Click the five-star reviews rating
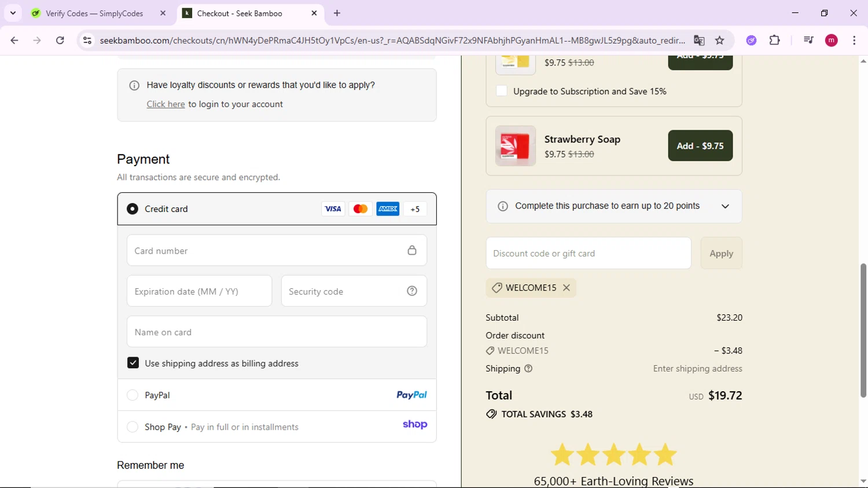Viewport: 868px width, 488px height. [x=613, y=454]
